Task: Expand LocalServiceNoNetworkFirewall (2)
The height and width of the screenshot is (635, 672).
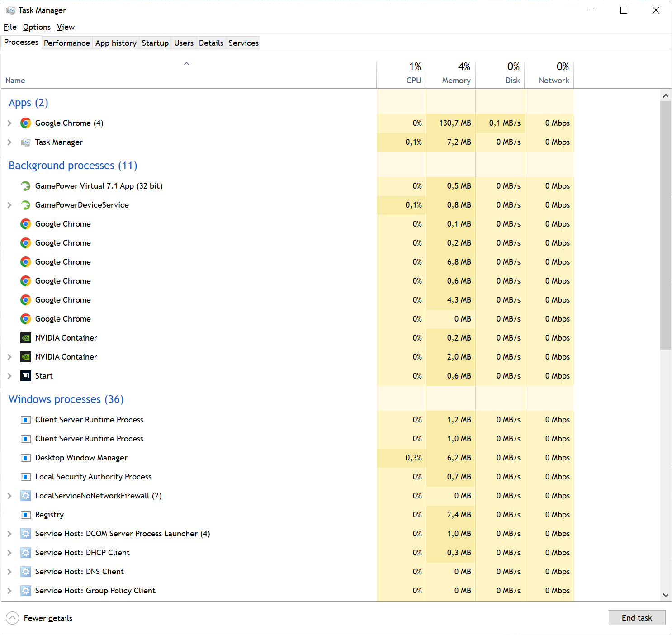Action: click(9, 496)
